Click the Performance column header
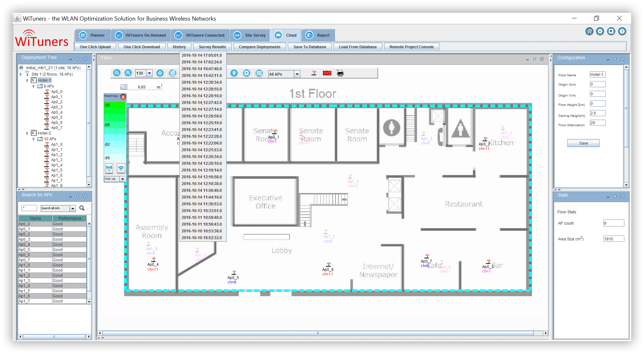Image resolution: width=644 pixels, height=354 pixels. 70,219
